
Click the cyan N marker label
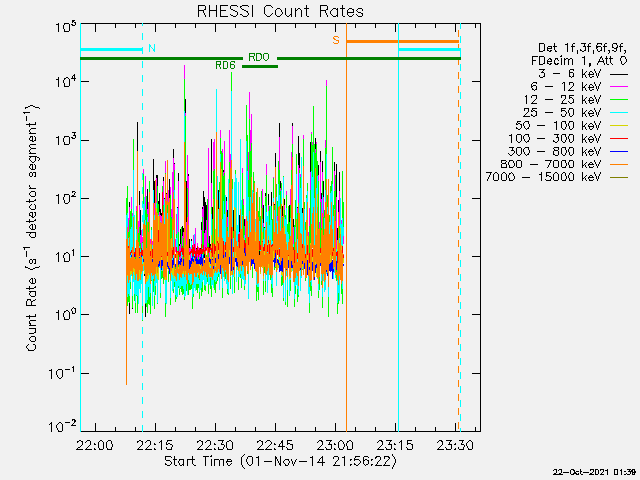tap(152, 48)
